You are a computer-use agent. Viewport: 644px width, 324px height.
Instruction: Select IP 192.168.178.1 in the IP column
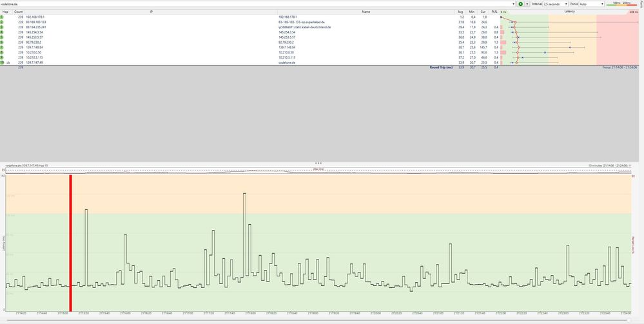coord(35,17)
